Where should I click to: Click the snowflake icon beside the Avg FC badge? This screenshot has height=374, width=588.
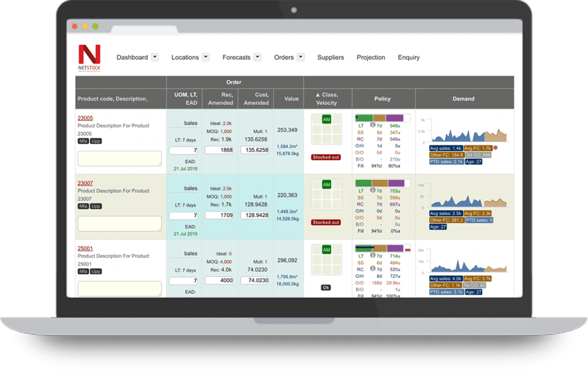click(496, 148)
